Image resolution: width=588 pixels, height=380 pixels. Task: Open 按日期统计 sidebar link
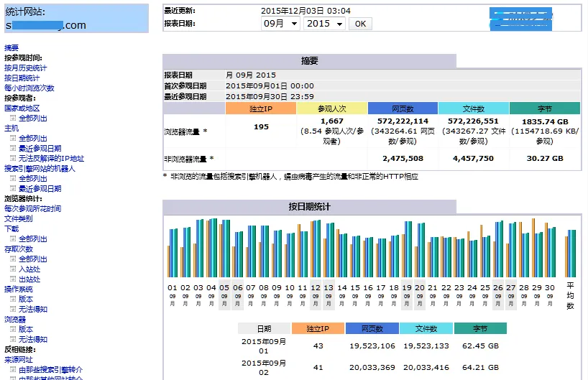coord(22,78)
